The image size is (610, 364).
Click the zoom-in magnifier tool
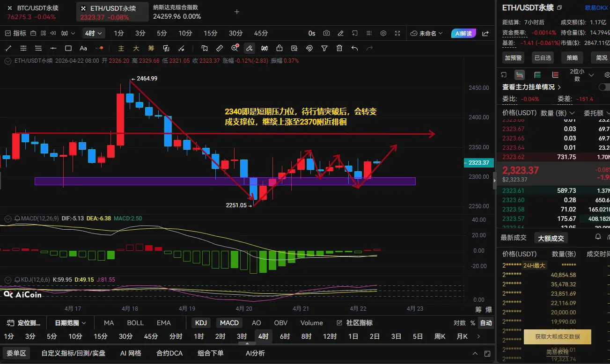pyautogui.click(x=235, y=48)
